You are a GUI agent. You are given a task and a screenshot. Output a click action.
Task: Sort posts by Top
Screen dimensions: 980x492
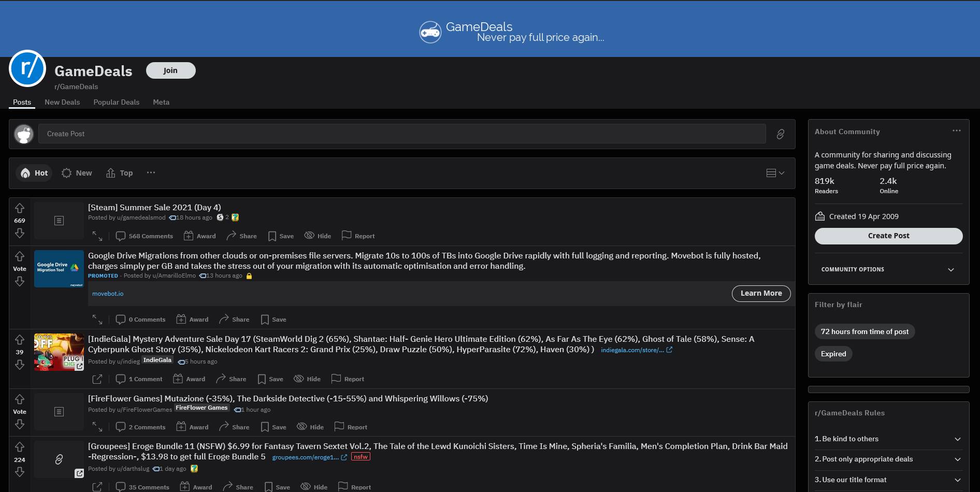point(120,173)
